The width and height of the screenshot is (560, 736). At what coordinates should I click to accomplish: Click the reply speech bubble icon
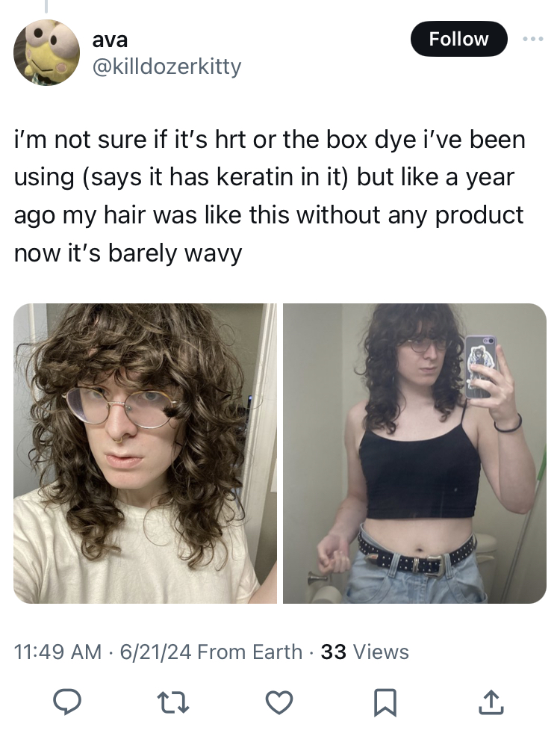[x=66, y=702]
